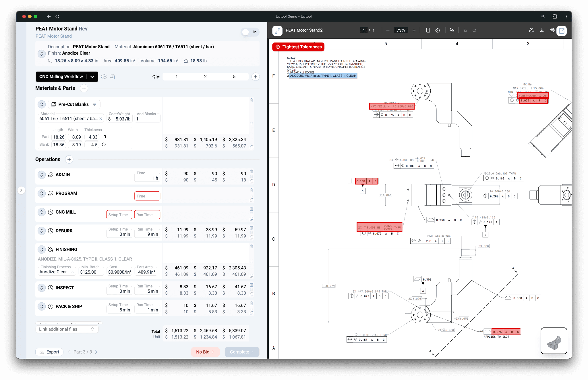Expand the CNC MILL operation row
588x380 pixels.
click(42, 212)
